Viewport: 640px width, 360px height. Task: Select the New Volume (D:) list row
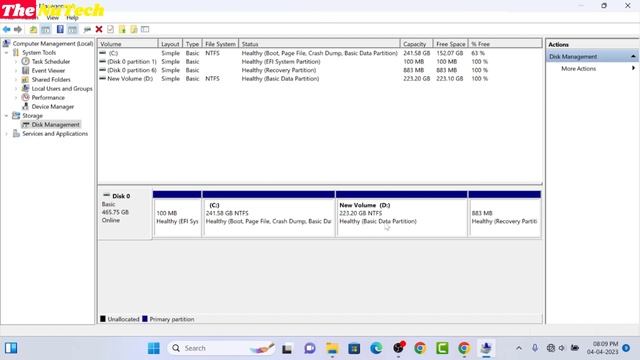click(320, 78)
